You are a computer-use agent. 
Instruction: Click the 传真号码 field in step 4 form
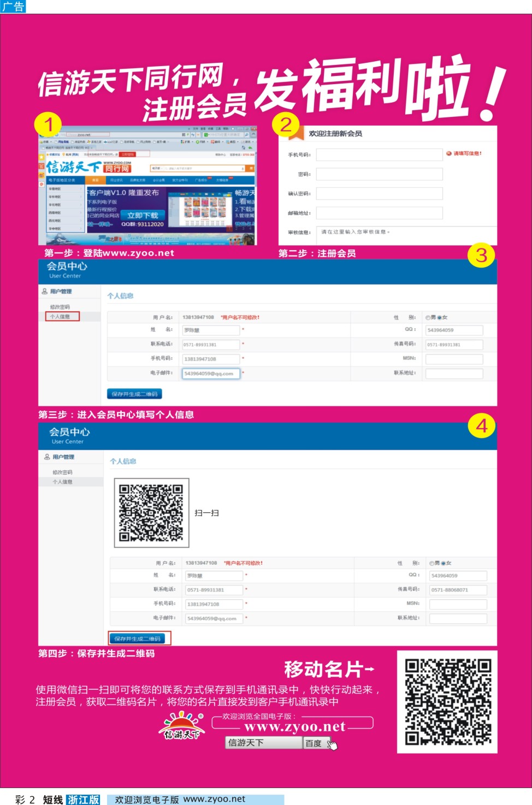click(x=458, y=590)
